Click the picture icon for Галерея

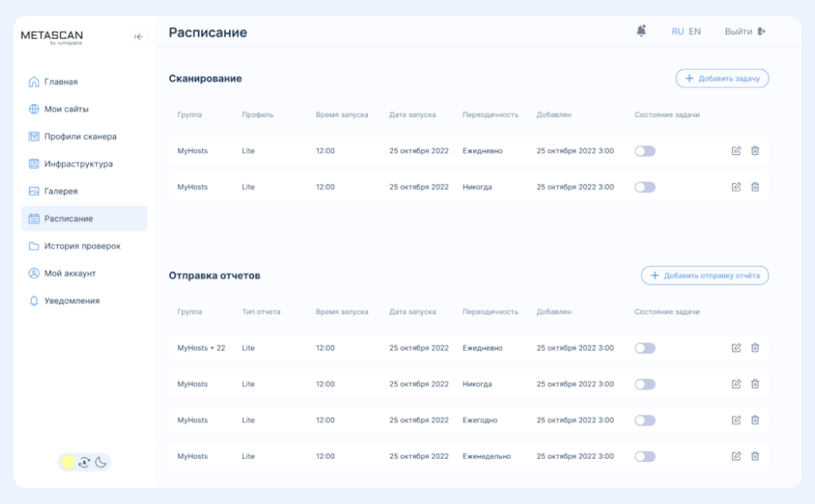(x=33, y=192)
